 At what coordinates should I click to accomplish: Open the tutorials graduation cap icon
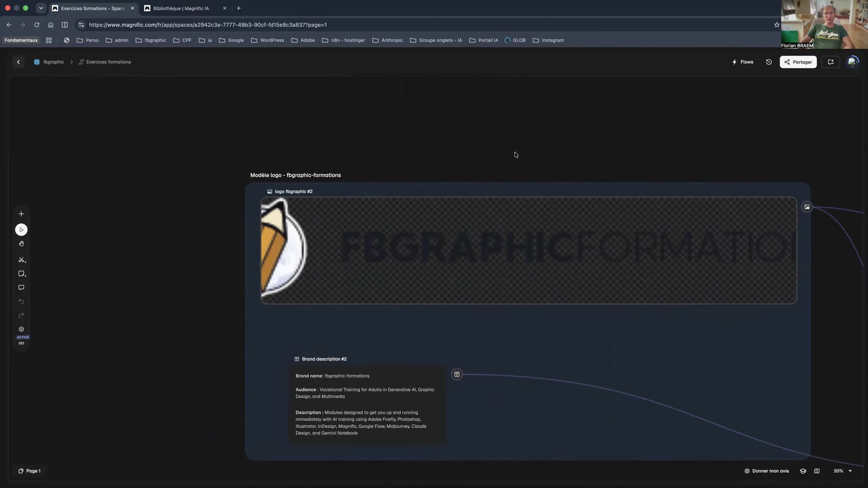click(x=803, y=471)
